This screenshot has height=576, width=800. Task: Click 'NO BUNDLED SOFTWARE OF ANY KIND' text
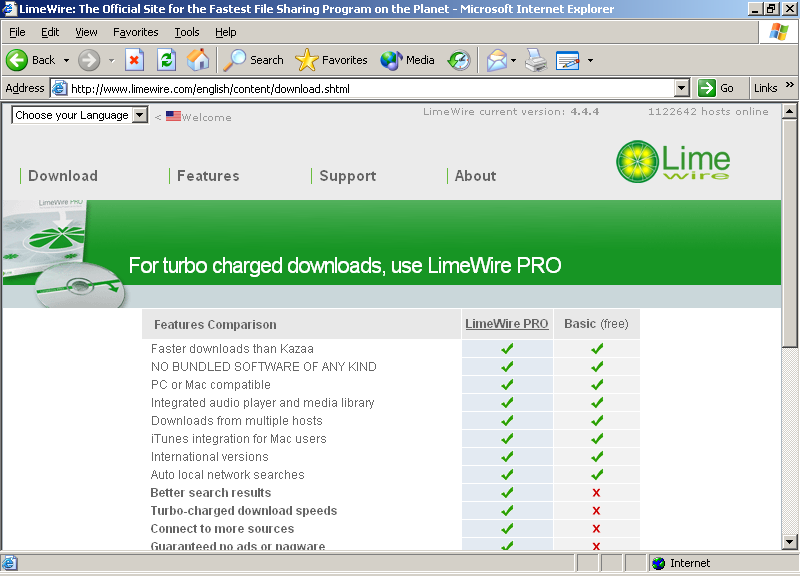264,367
